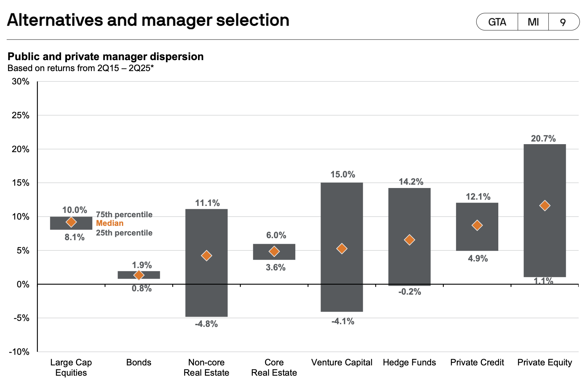Click page number 9 in header pill
The height and width of the screenshot is (382, 588).
(563, 22)
